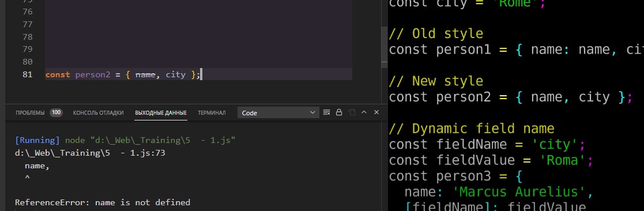Click the [Running] text in the output
The image size is (644, 211).
(37, 141)
